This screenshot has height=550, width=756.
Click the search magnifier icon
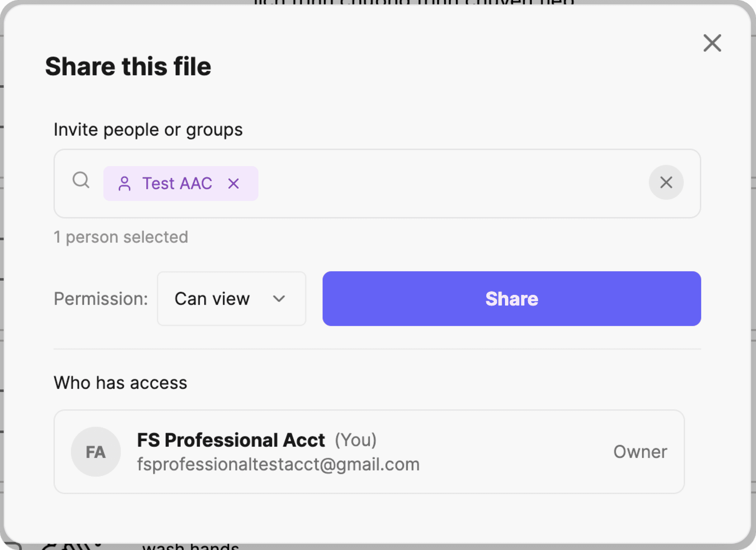[81, 180]
